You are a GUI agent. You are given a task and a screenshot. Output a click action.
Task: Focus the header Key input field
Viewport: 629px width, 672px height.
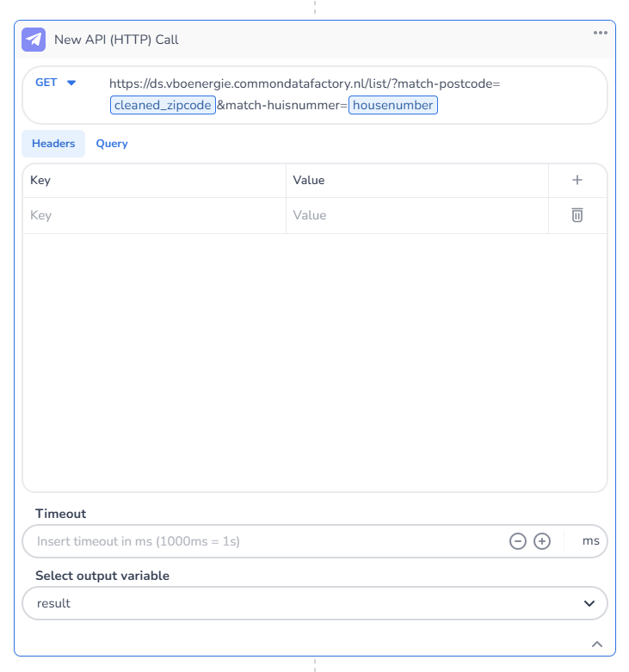tap(155, 215)
